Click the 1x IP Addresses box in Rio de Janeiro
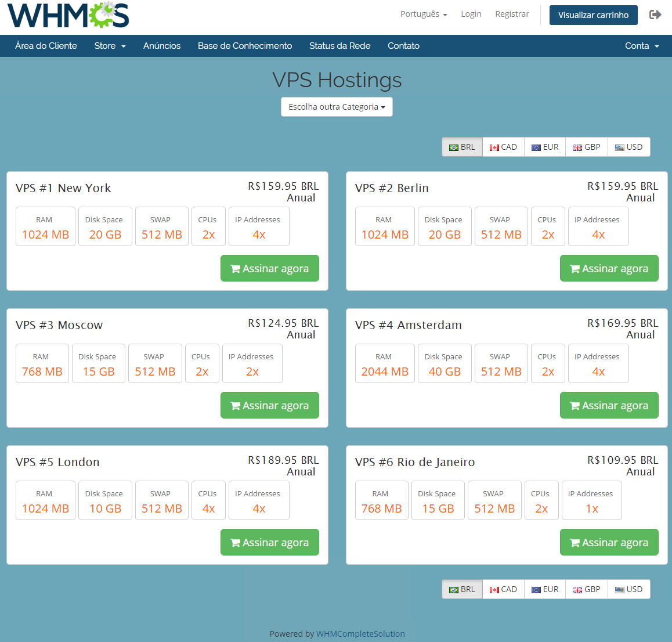This screenshot has height=642, width=672. pos(591,500)
